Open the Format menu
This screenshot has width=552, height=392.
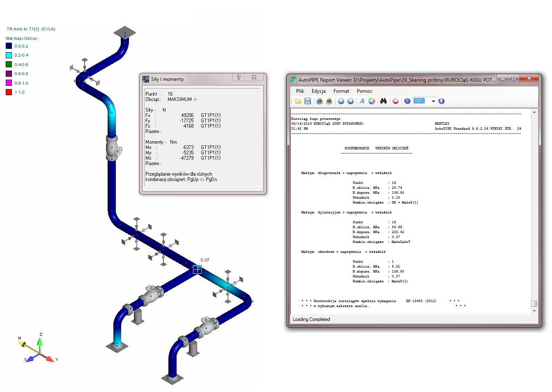tap(341, 91)
